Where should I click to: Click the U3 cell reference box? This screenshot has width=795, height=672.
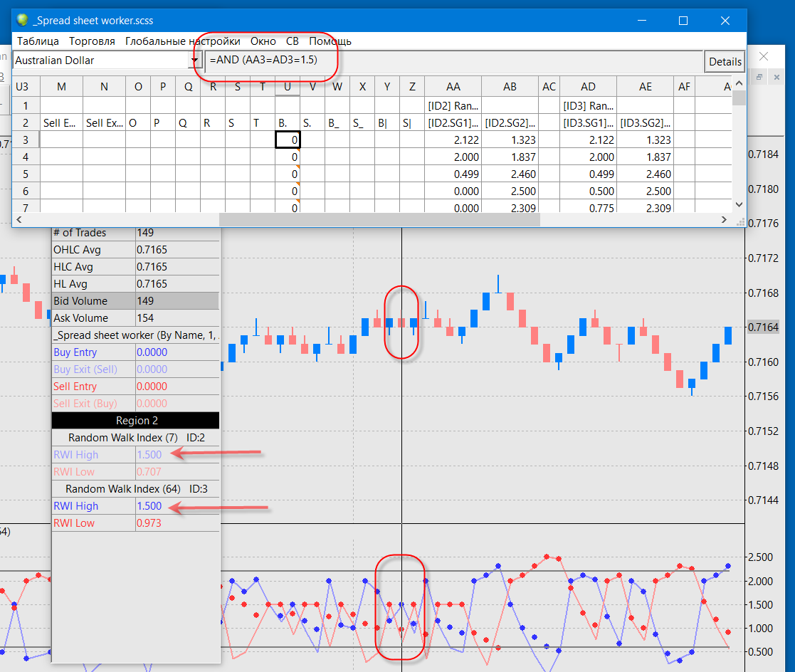click(26, 87)
